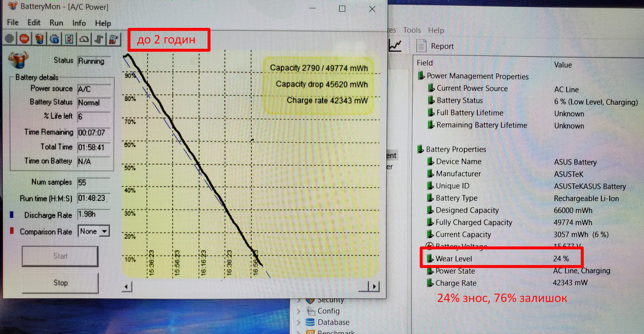The image size is (644, 334).
Task: Expand the Config tree node
Action: [298, 311]
